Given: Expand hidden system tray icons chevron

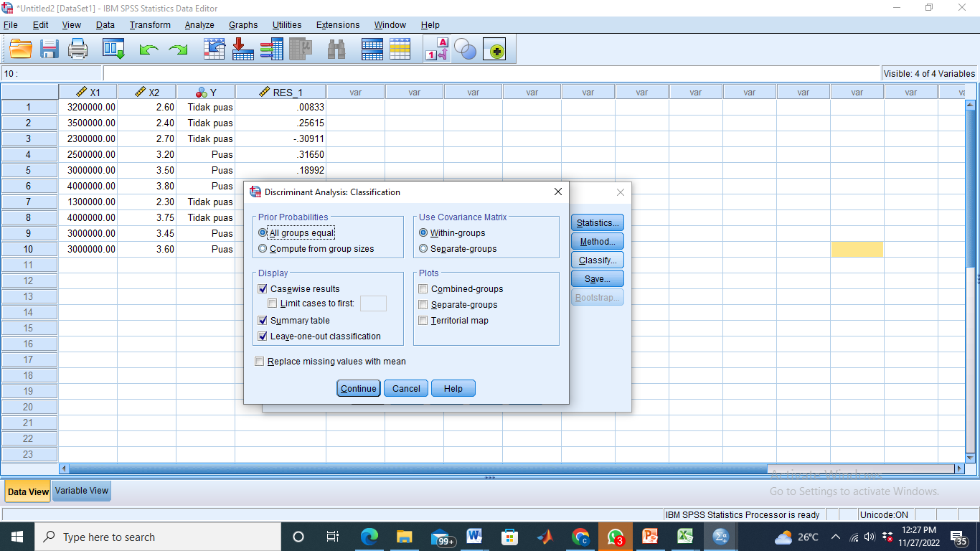Looking at the screenshot, I should click(x=836, y=537).
